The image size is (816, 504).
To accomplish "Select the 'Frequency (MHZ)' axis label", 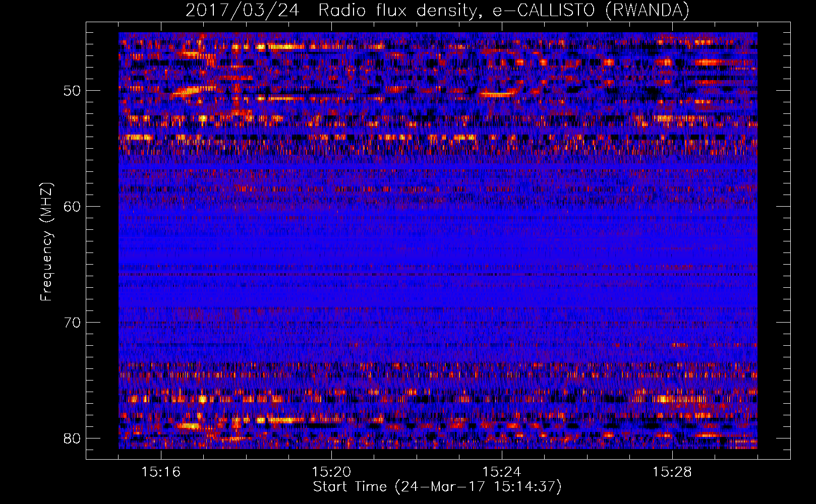I will point(46,242).
